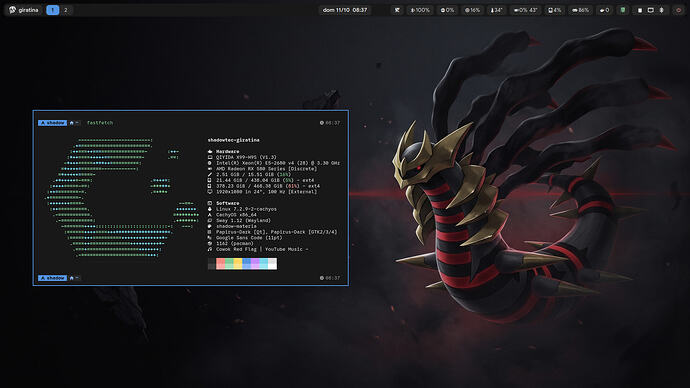Click the home icon in bottom prompt

tap(72, 278)
